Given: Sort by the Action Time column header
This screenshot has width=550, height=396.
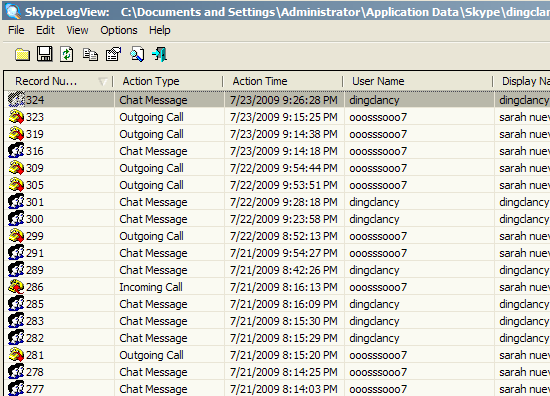Looking at the screenshot, I should pyautogui.click(x=283, y=81).
